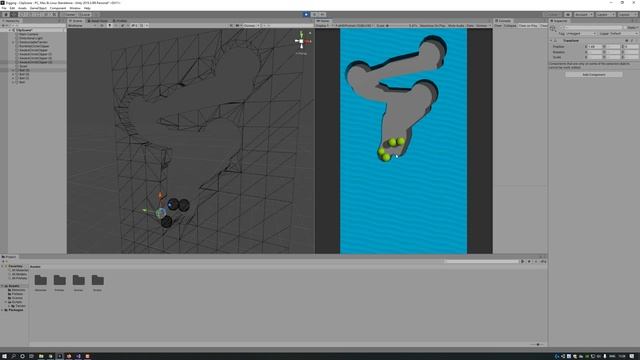Select the Hierarchy tab
Screen dimensions: 640x360
click(11, 21)
